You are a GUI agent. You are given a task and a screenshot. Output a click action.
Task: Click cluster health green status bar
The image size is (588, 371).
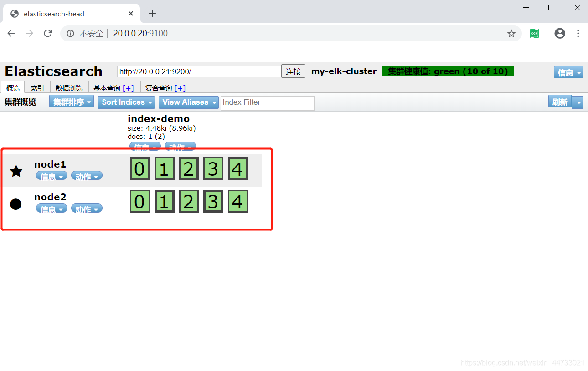(448, 71)
